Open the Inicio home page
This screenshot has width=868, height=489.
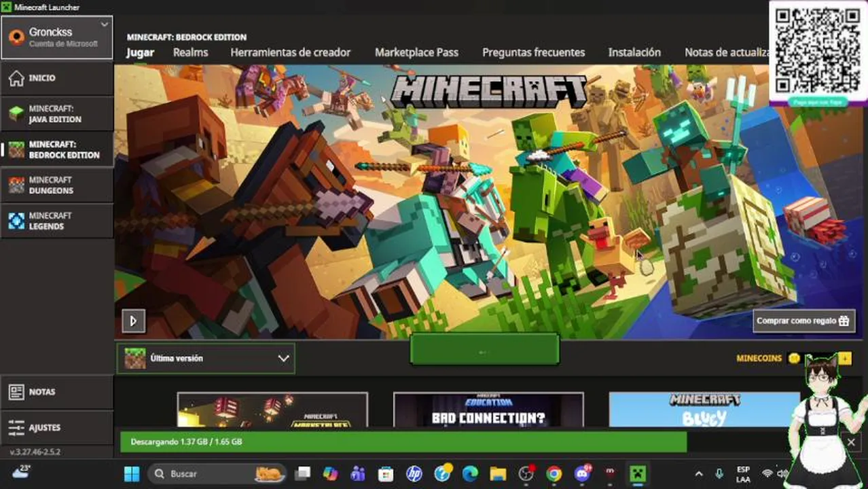click(x=57, y=79)
